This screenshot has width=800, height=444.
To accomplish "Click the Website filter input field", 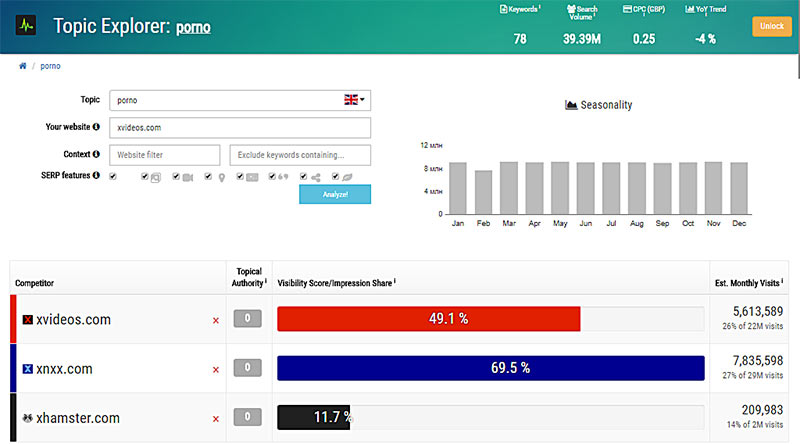I will pos(165,155).
